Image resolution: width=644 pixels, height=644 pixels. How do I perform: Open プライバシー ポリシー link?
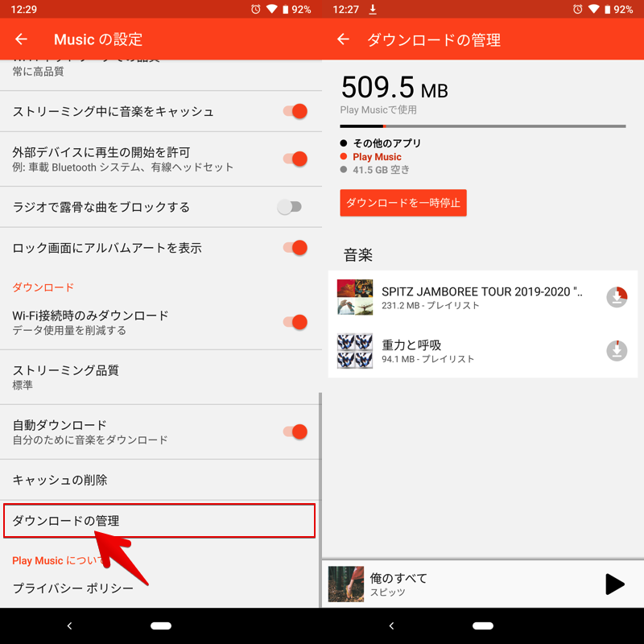coord(73,588)
